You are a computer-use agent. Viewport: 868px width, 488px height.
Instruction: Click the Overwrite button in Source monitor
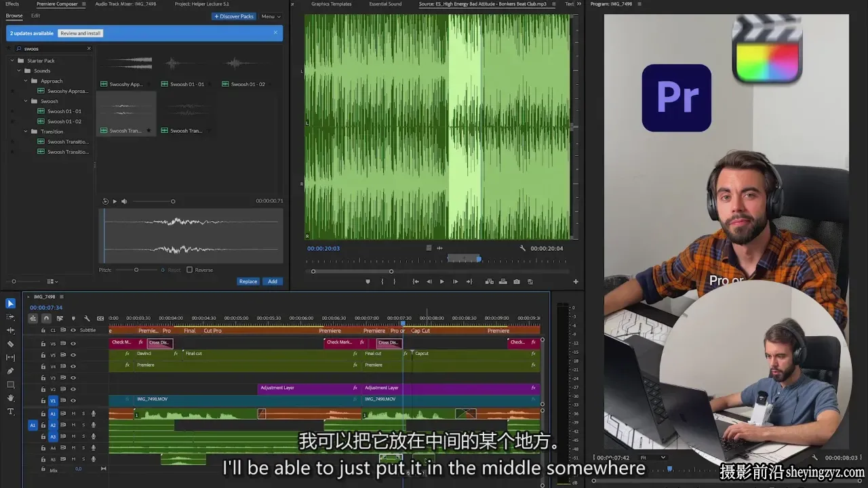pos(503,281)
